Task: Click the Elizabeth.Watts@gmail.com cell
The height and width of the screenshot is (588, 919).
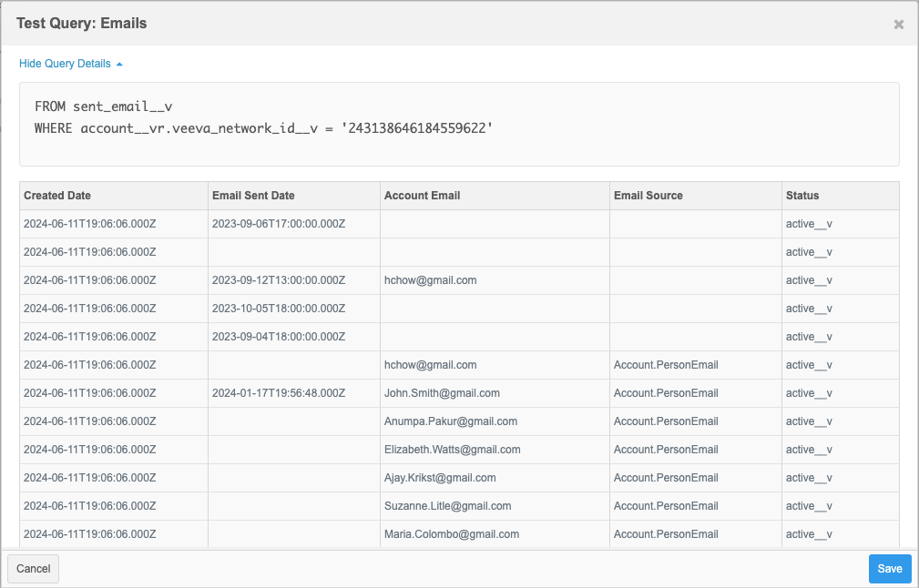Action: coord(453,450)
